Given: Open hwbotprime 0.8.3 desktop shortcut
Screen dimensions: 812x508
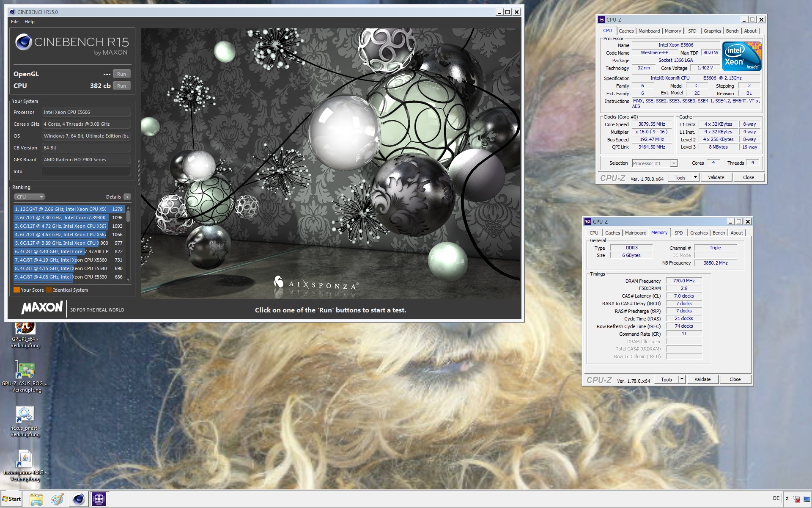Looking at the screenshot, I should coord(25,466).
